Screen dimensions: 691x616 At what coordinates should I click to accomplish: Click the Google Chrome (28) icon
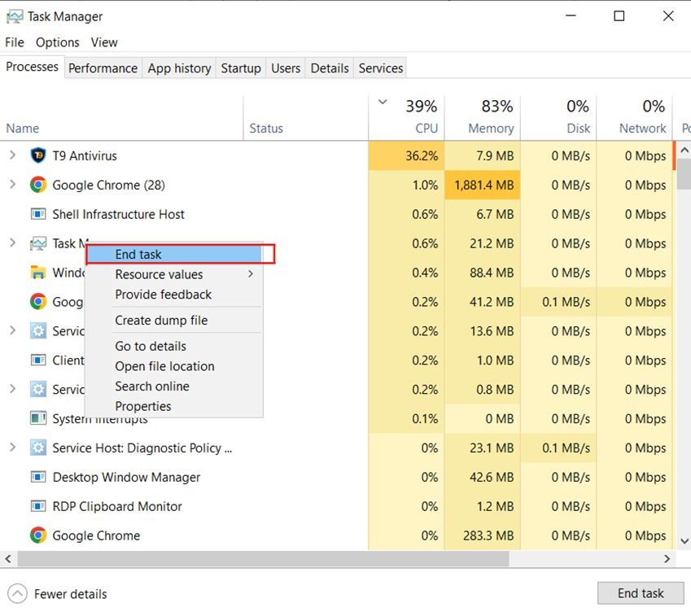point(37,185)
